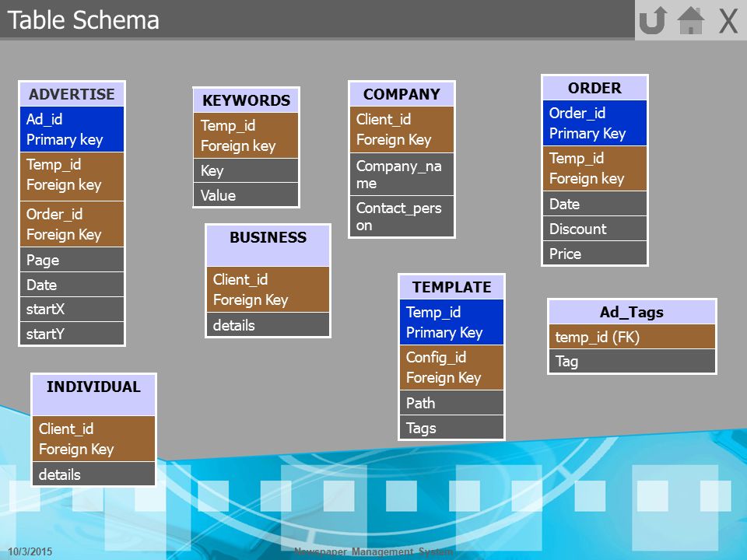The image size is (747, 560).
Task: Select the Price field
Action: (594, 253)
